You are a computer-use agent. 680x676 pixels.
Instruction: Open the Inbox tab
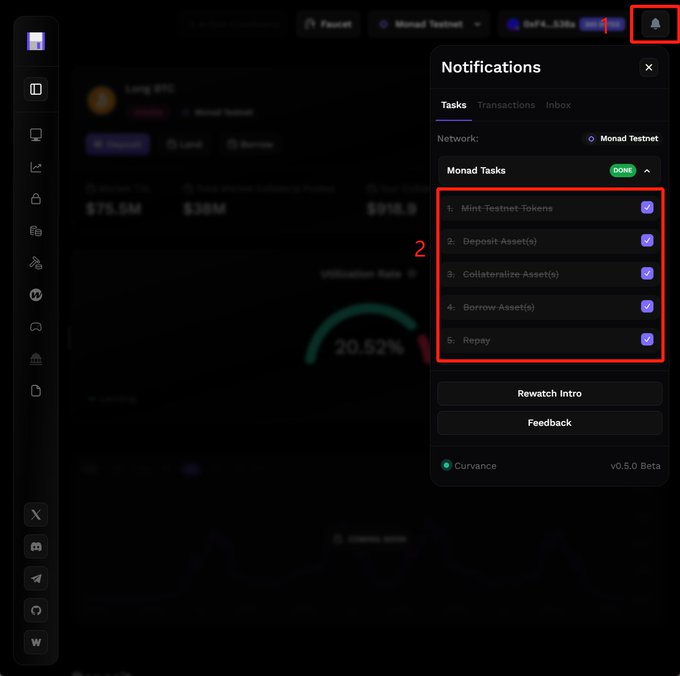pos(558,105)
